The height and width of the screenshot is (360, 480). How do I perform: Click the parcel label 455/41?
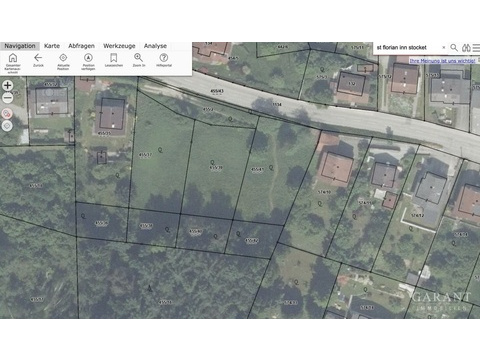[257, 169]
